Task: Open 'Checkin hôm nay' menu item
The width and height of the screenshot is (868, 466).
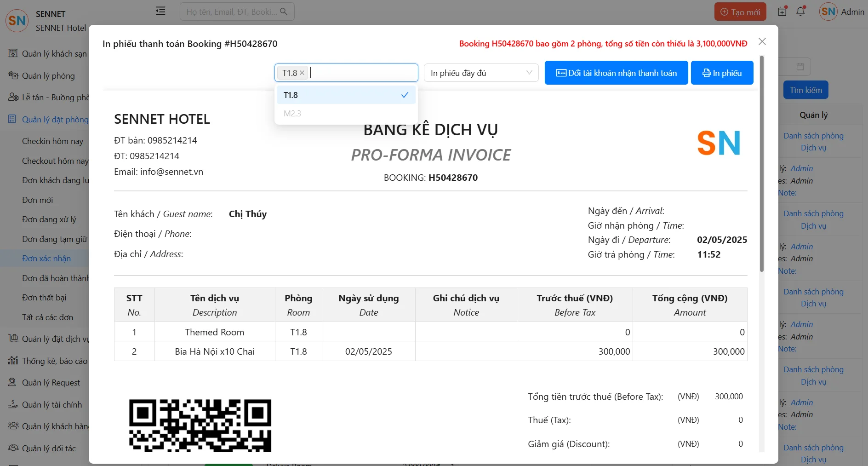Action: pos(52,141)
